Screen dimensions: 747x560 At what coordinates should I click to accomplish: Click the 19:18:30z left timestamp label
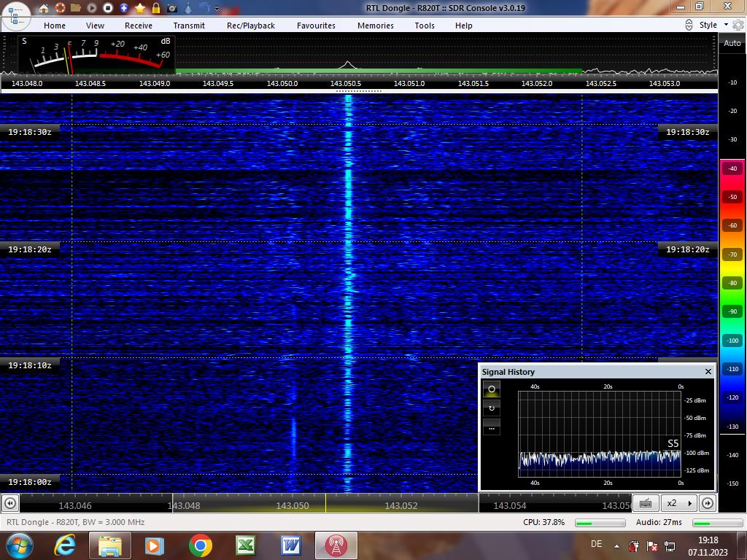29,132
